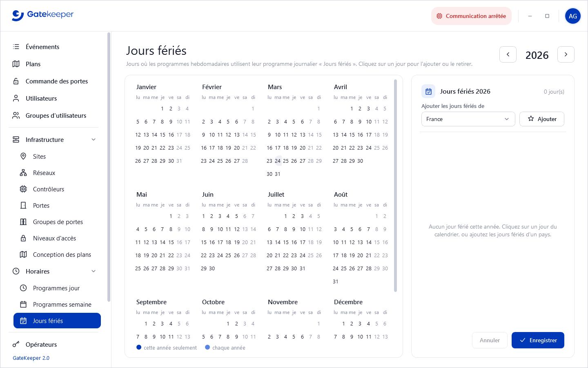This screenshot has height=368, width=588.
Task: Click the Commande des portes lock icon
Action: click(x=16, y=81)
